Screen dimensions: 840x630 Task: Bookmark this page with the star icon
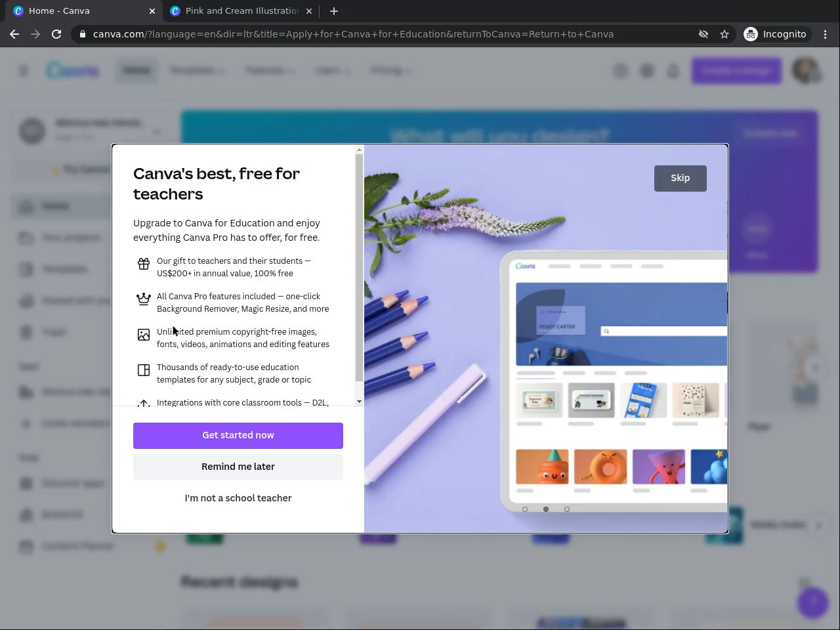click(724, 34)
